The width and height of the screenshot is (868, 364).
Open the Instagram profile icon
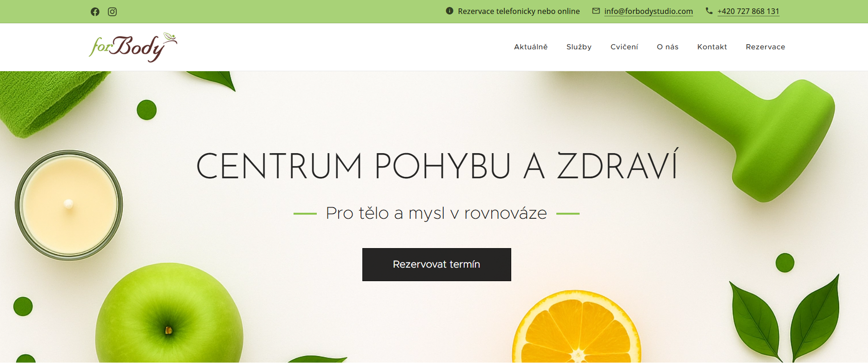(x=112, y=12)
